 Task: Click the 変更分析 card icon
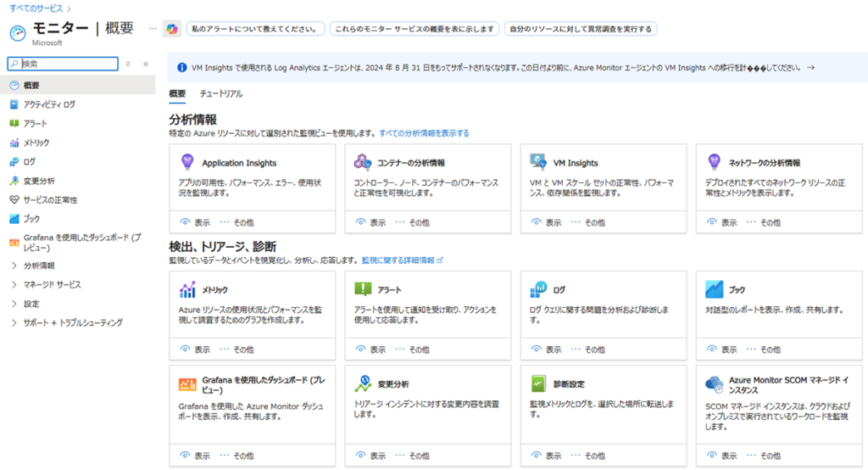tap(363, 383)
